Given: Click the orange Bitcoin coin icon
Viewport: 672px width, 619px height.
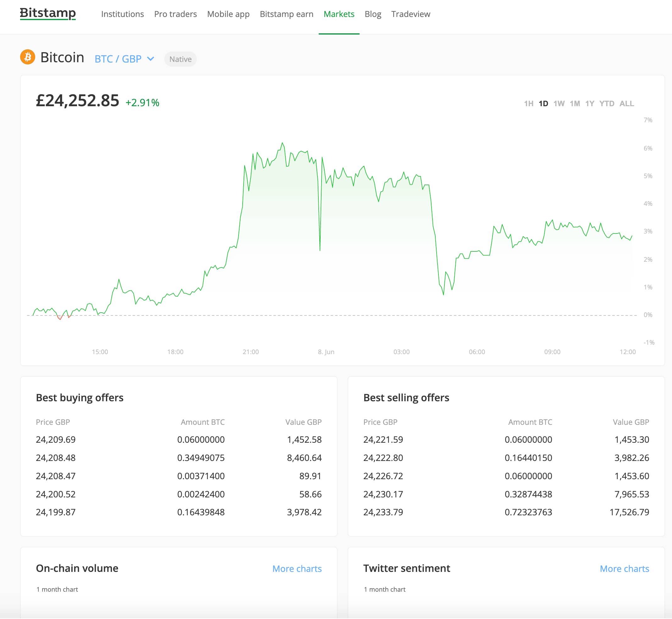Looking at the screenshot, I should (x=28, y=57).
